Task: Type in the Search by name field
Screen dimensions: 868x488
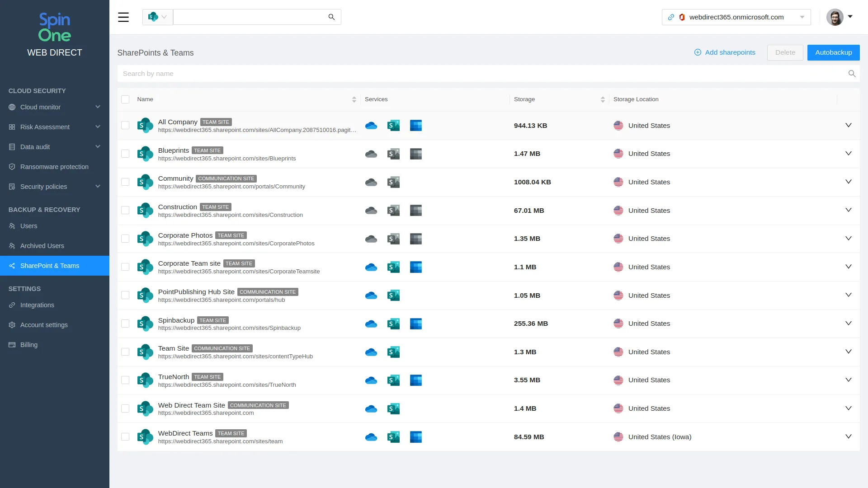Action: [x=316, y=73]
